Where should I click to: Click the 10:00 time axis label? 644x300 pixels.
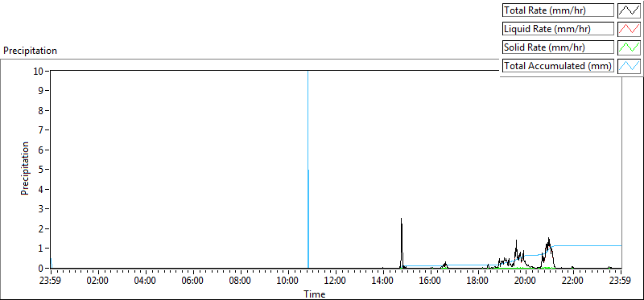[288, 282]
